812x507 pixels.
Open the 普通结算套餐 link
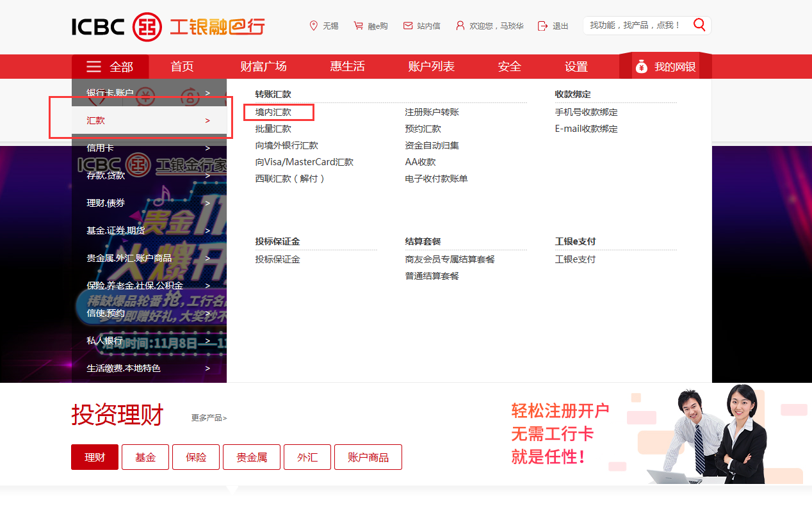(x=432, y=276)
